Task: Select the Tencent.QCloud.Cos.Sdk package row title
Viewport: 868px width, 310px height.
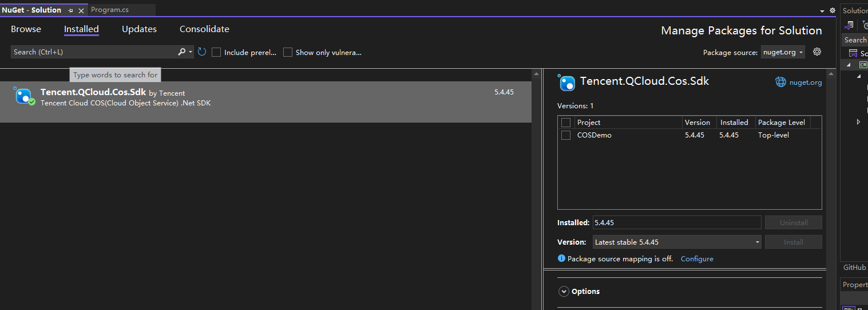Action: (93, 92)
